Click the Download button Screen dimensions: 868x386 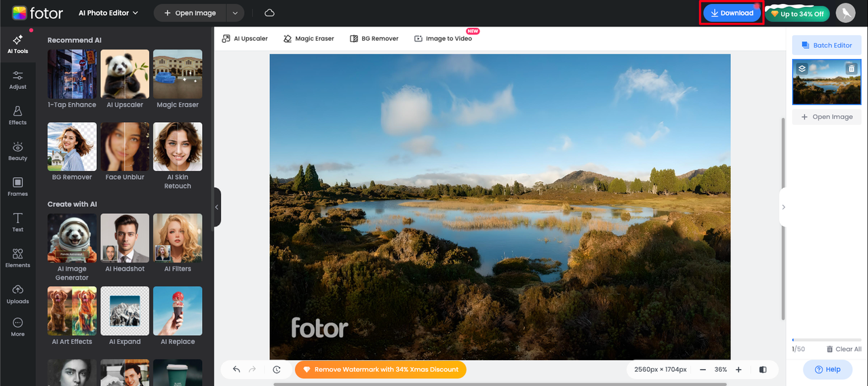click(732, 13)
